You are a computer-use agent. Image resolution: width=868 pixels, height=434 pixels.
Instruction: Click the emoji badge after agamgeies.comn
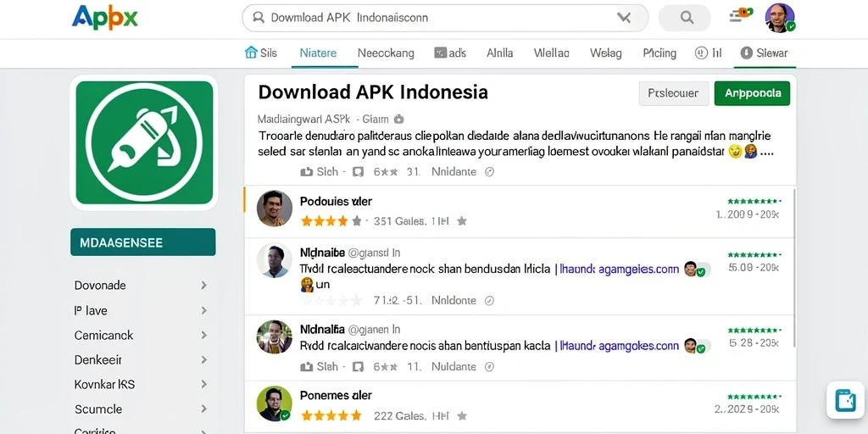tap(697, 270)
